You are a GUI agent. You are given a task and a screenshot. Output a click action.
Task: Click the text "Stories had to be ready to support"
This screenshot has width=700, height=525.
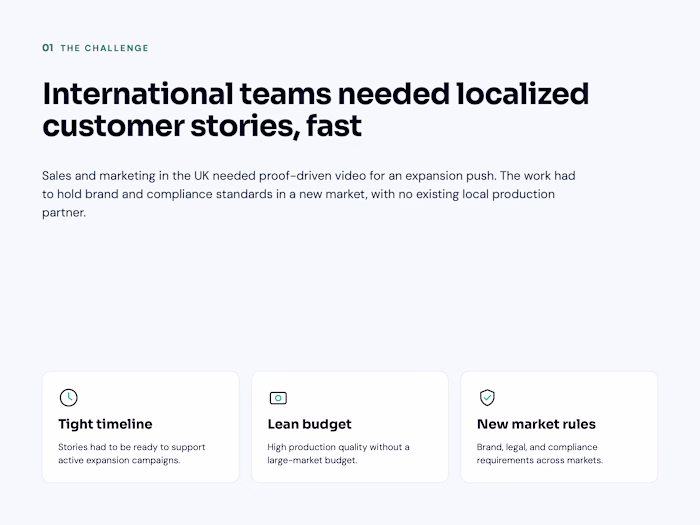132,447
